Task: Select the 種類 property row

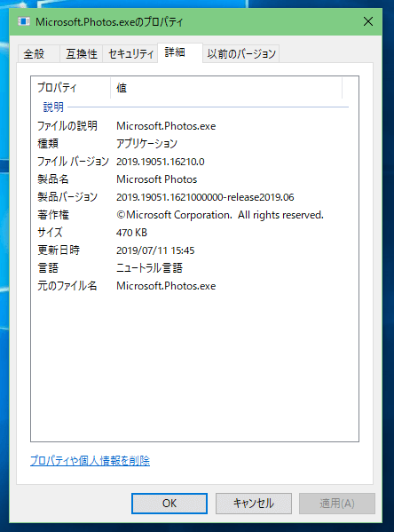Action: coord(193,144)
